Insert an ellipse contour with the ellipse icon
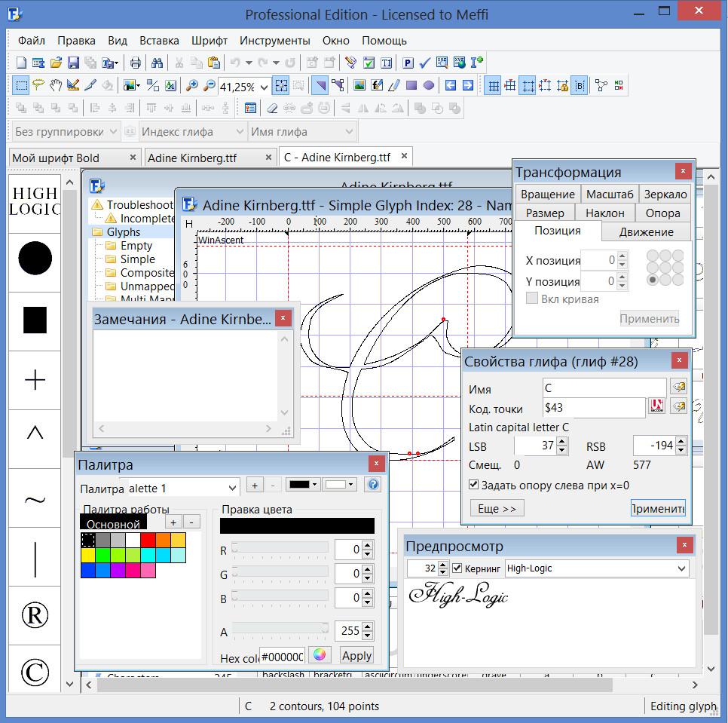This screenshot has height=723, width=728. (x=429, y=85)
